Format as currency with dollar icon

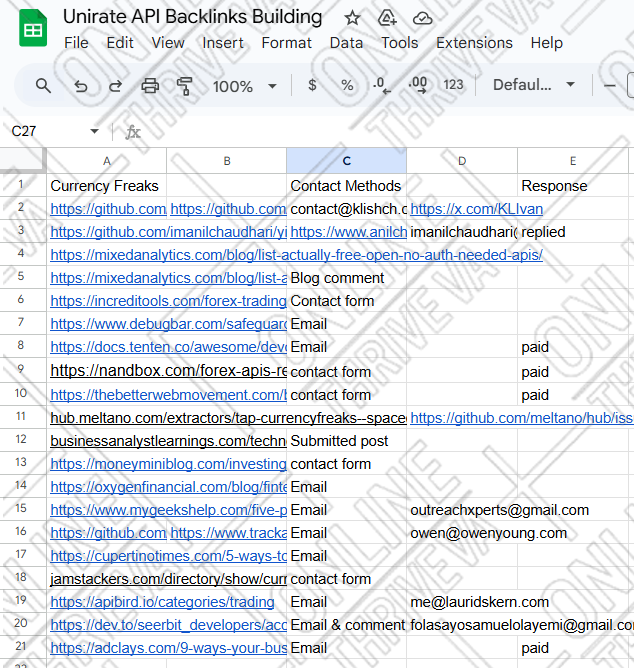pyautogui.click(x=312, y=85)
